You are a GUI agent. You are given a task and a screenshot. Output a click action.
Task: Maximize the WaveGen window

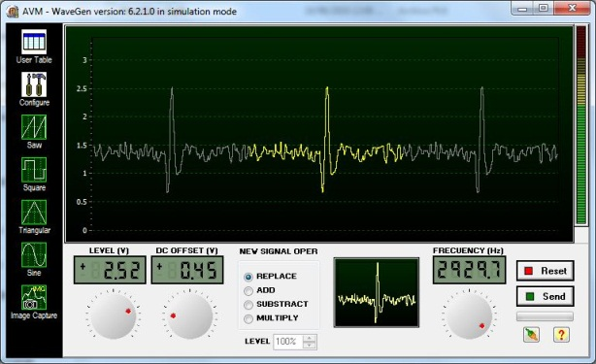(x=544, y=8)
